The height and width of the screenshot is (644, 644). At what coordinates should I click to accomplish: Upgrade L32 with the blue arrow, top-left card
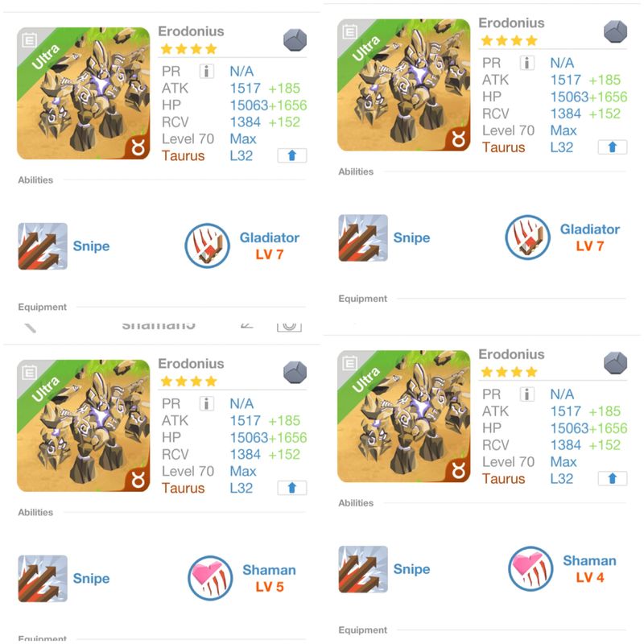coord(292,155)
